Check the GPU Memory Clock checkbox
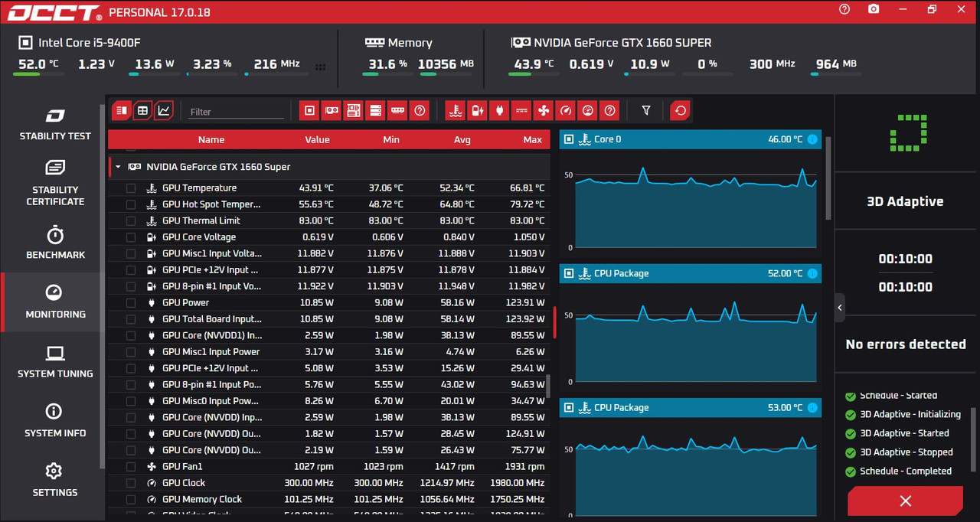 tap(131, 499)
